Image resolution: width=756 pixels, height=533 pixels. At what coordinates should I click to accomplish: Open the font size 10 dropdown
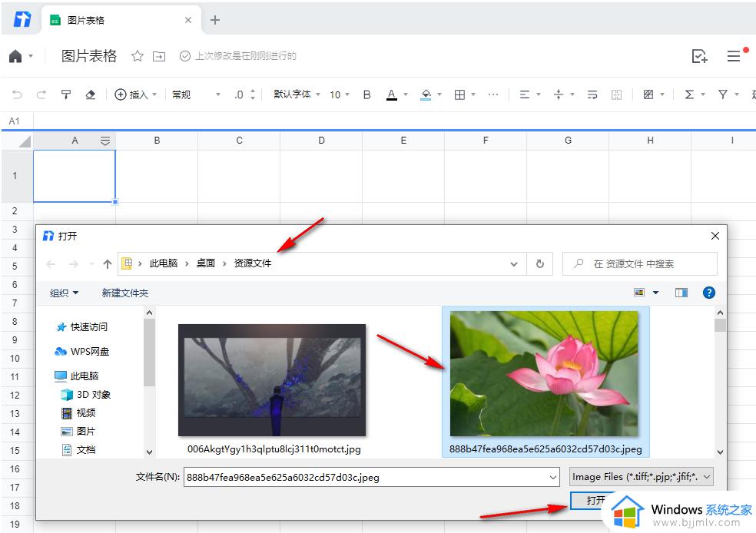click(x=340, y=94)
